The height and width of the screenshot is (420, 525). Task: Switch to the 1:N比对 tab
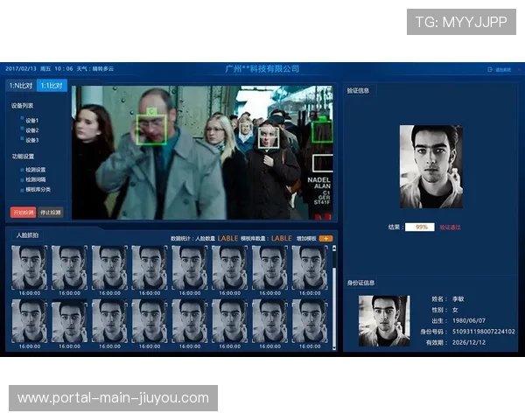(x=21, y=86)
